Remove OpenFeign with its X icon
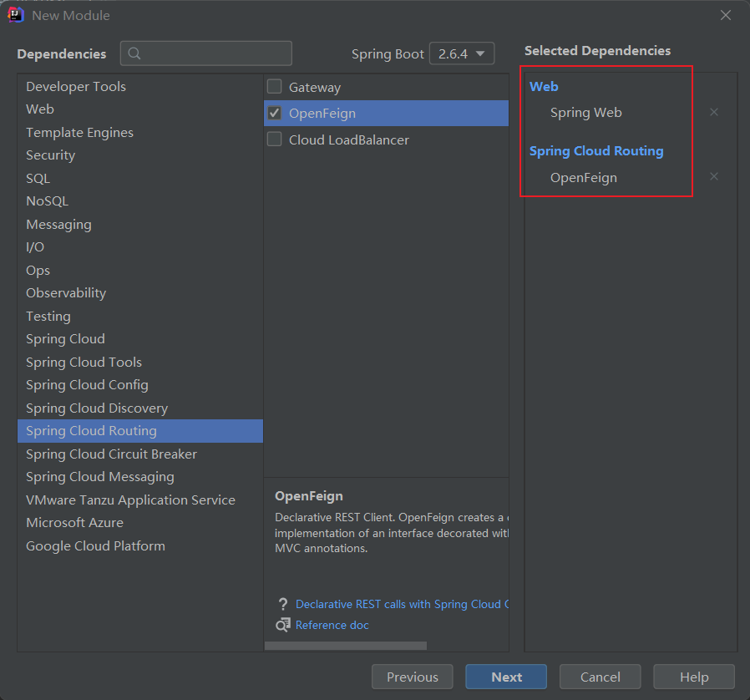The width and height of the screenshot is (750, 700). (713, 177)
